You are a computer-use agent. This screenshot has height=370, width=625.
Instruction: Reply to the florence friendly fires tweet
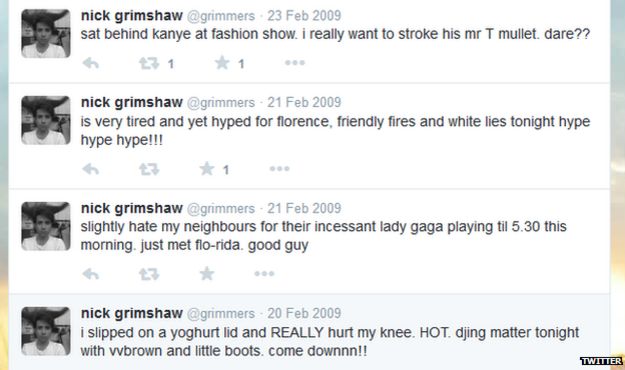(91, 169)
